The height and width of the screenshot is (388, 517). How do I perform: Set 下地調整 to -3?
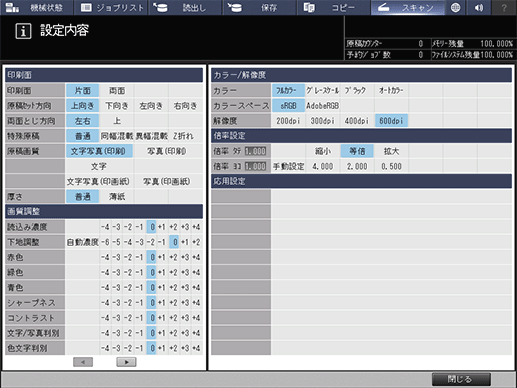pos(139,242)
